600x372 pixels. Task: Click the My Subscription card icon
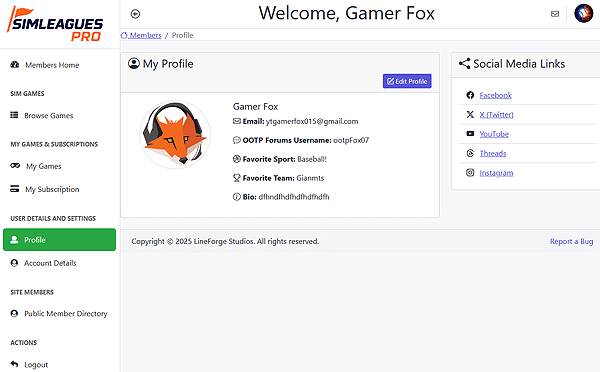coord(15,189)
